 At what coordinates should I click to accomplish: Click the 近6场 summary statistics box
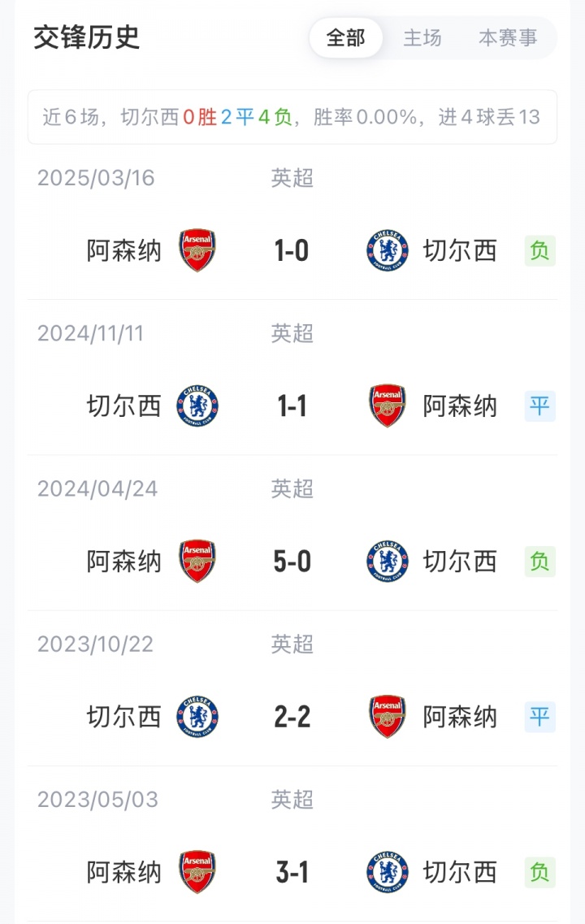pos(292,117)
